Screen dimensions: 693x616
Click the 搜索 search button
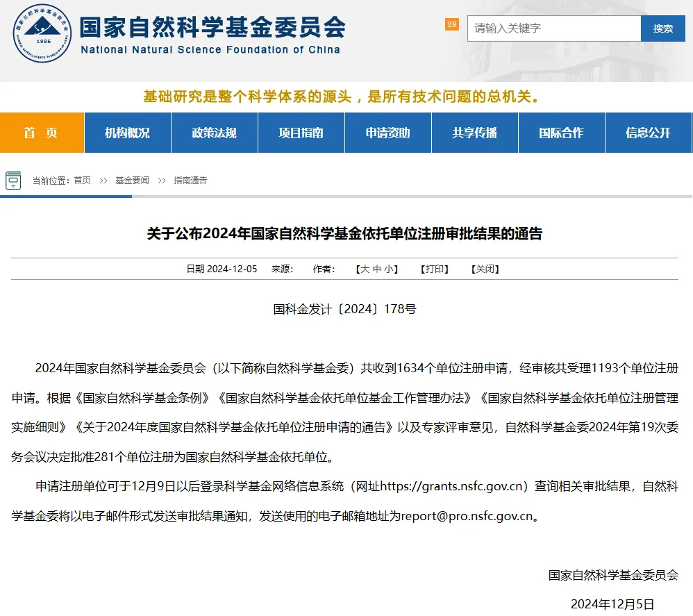click(x=663, y=28)
